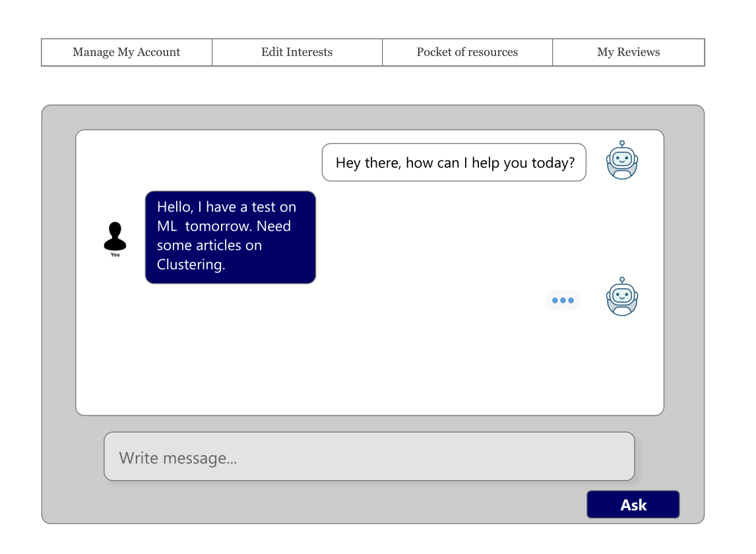Click the "You" label under the user avatar
Viewport: 756px width, 554px height.
(115, 255)
